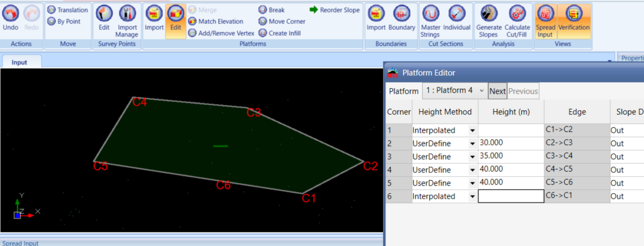Open Master Strings cut sections
Screen dimensions: 644x246
pos(430,14)
